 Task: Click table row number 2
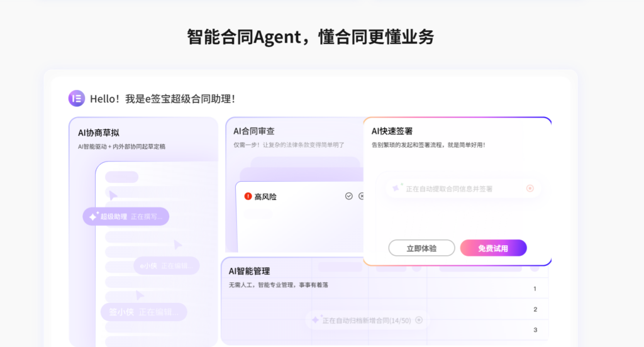tap(535, 309)
